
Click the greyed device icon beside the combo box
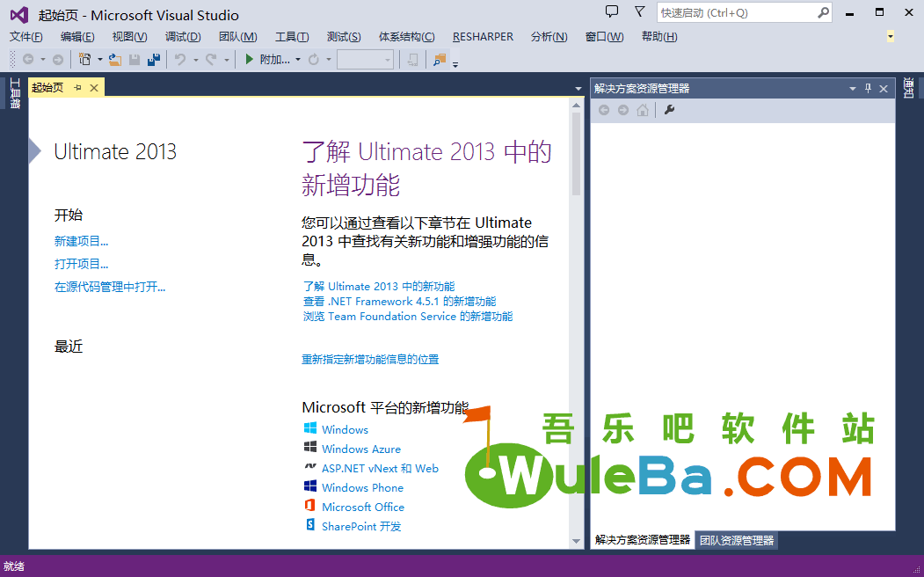(412, 59)
